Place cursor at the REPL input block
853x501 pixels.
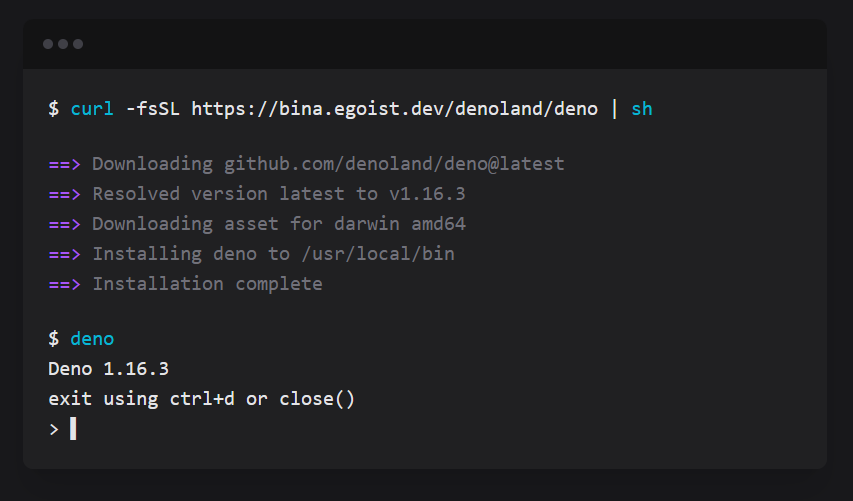click(x=73, y=429)
